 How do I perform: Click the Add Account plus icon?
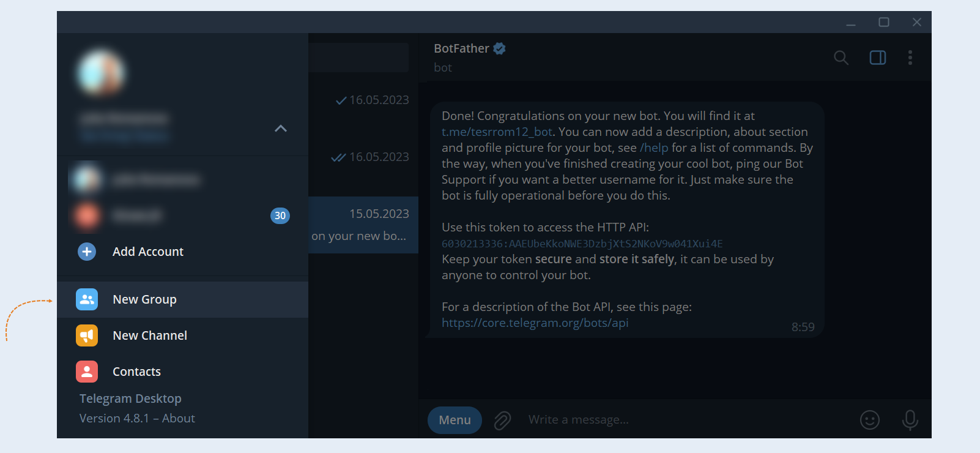click(x=87, y=252)
